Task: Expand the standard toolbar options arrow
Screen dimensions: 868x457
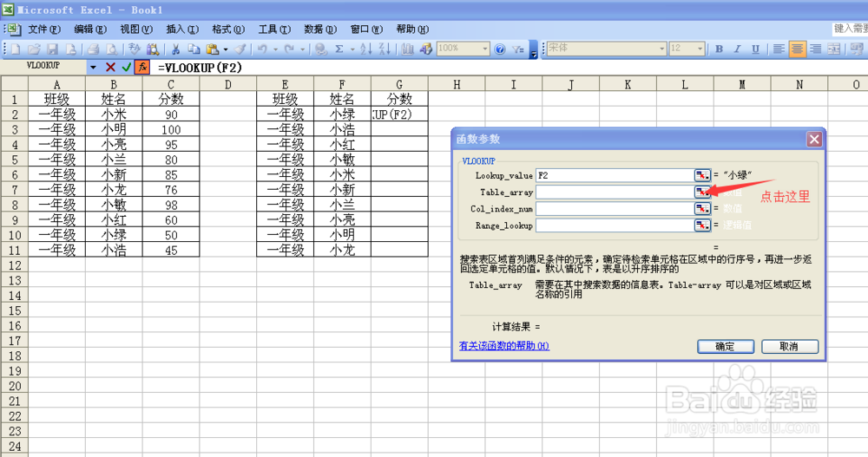Action: 533,49
